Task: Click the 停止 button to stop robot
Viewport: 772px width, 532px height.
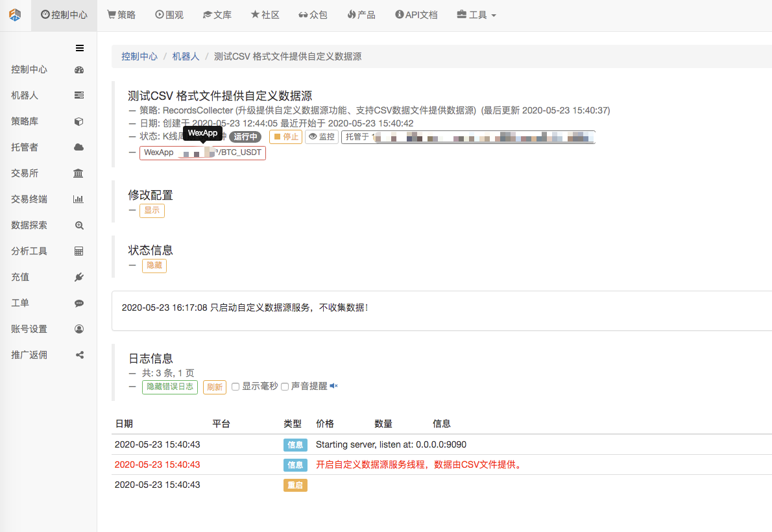Action: point(285,137)
